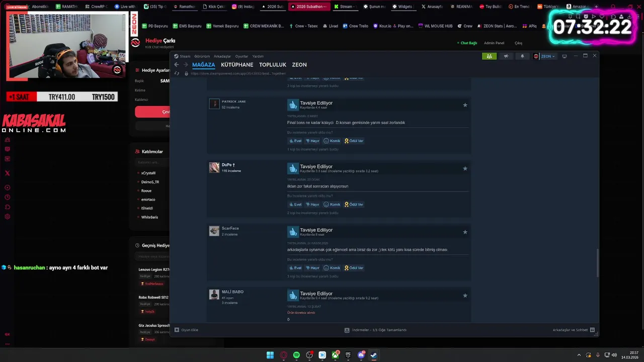Click Admin Panel link
Screen dimensions: 644x362
(494, 43)
